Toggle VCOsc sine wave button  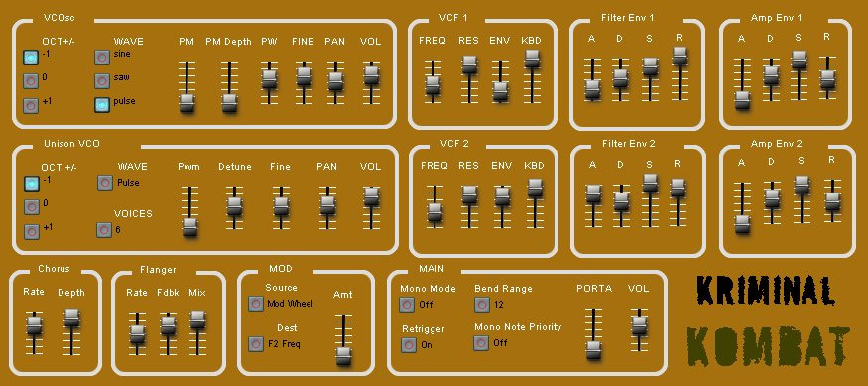(102, 57)
